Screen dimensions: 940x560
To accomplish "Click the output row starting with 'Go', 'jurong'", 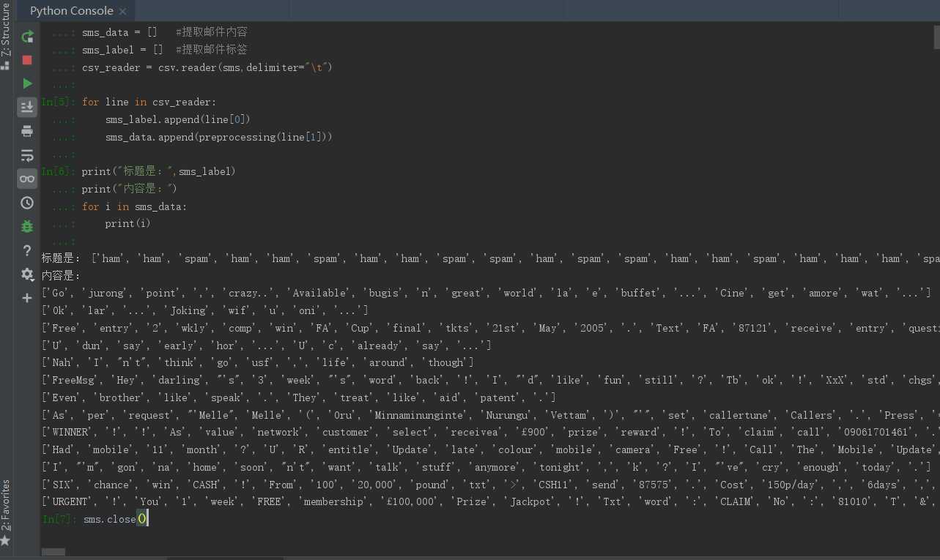I will point(486,293).
